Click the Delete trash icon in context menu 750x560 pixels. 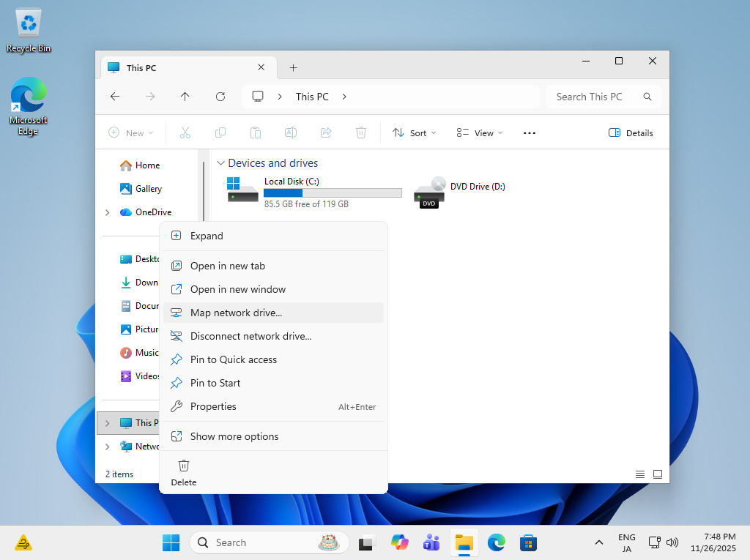click(184, 466)
